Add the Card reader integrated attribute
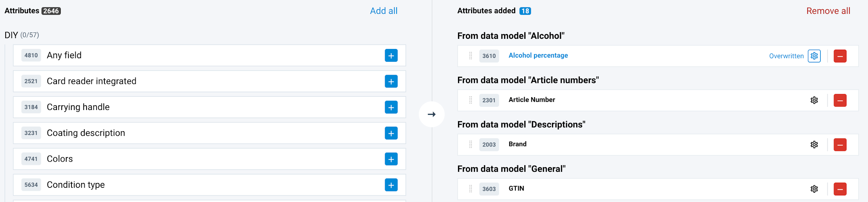868x202 pixels. (x=391, y=82)
